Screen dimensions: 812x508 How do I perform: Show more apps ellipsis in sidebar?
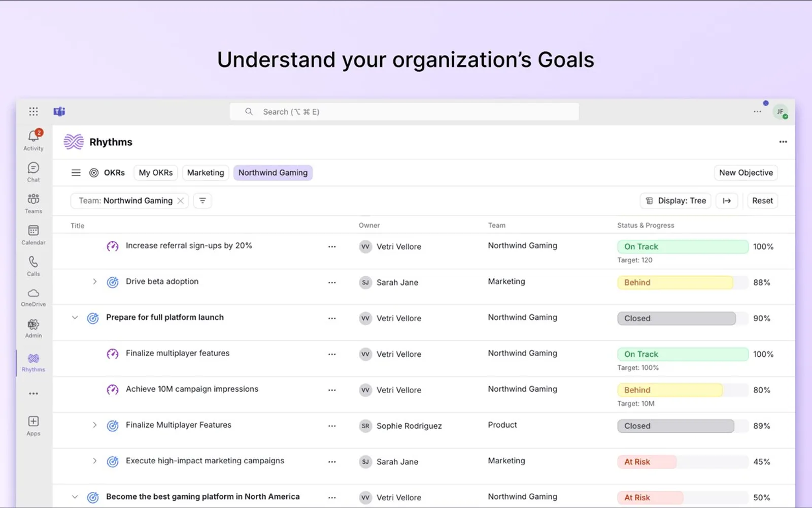tap(33, 394)
